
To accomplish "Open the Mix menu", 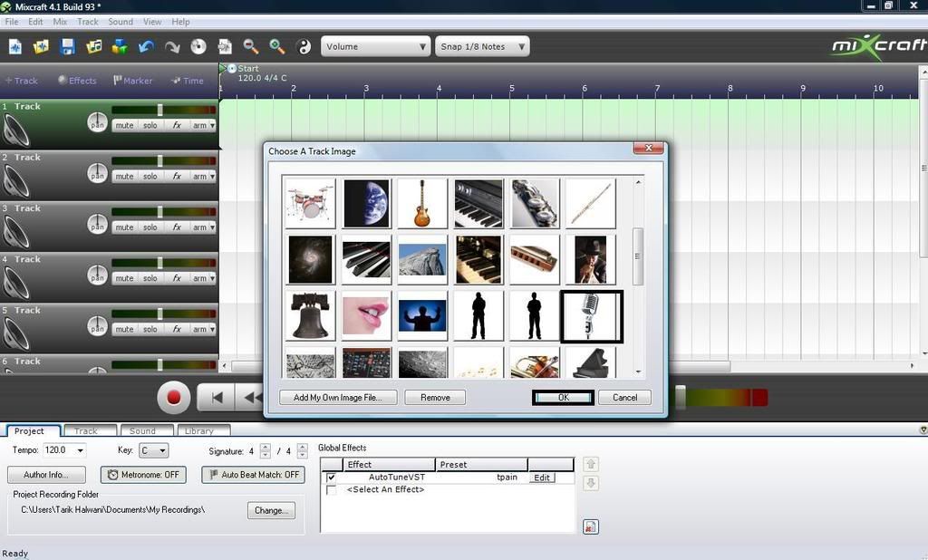I will pos(60,22).
